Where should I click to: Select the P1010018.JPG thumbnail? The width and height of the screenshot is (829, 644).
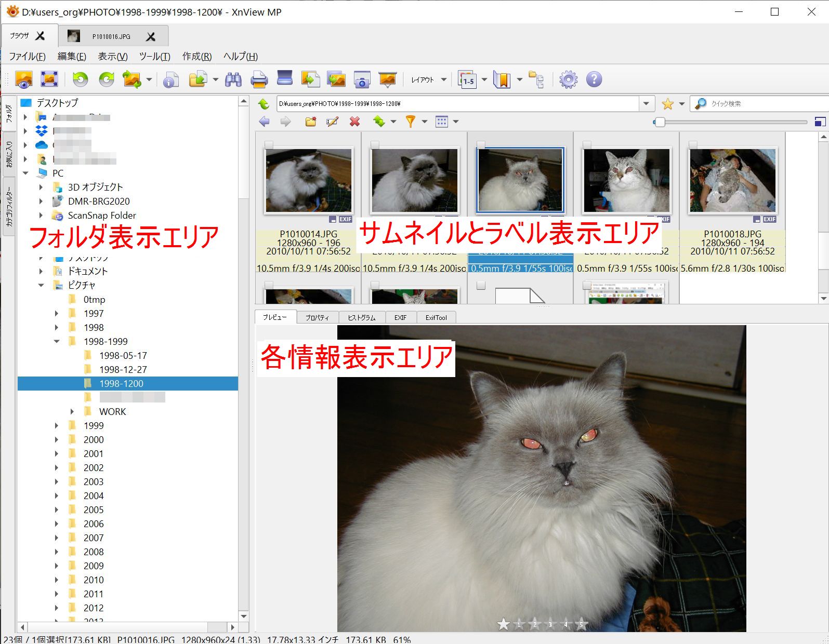[732, 181]
